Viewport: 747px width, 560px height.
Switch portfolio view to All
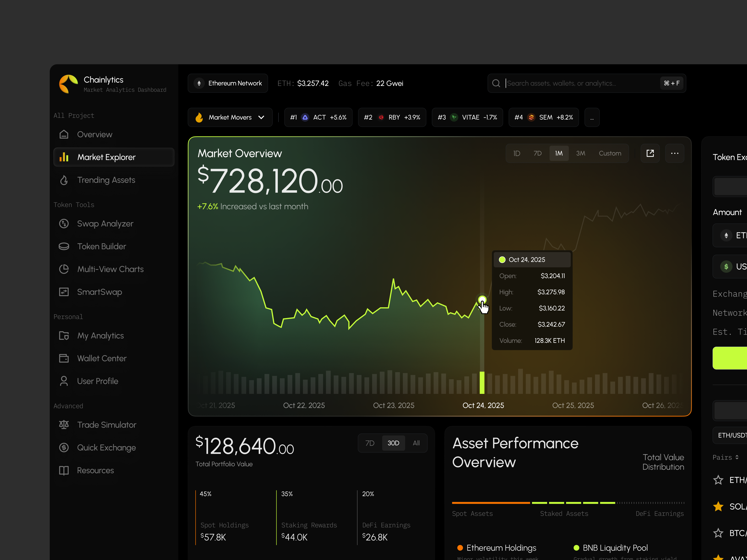416,443
